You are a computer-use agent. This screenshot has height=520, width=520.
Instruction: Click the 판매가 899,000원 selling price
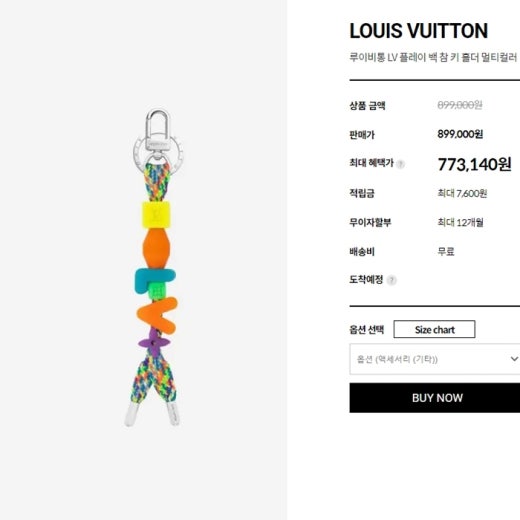(x=460, y=134)
